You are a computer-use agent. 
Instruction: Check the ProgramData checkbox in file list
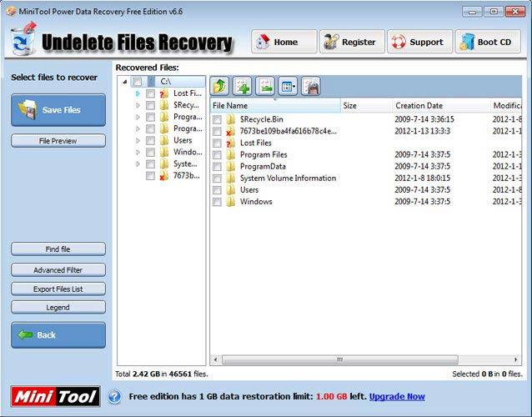[x=217, y=167]
